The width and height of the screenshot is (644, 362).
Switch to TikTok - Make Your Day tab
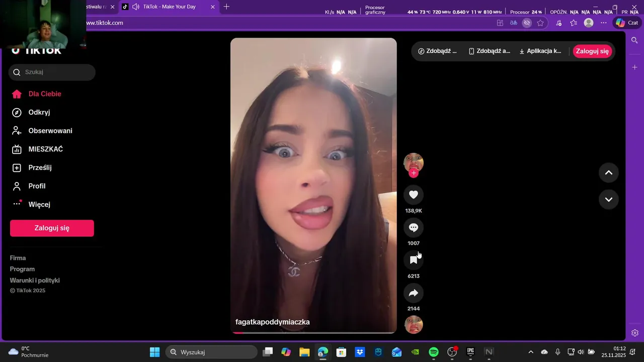click(x=169, y=7)
